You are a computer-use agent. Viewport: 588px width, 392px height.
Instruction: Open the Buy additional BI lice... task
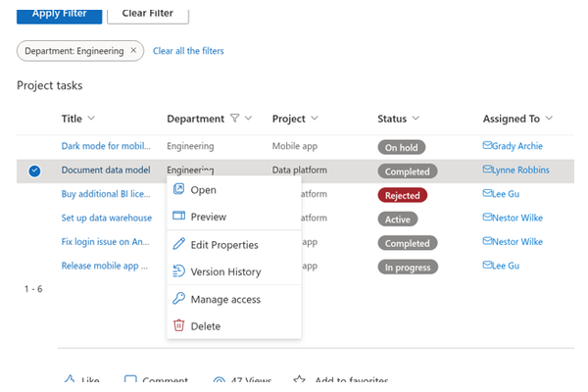click(x=106, y=194)
